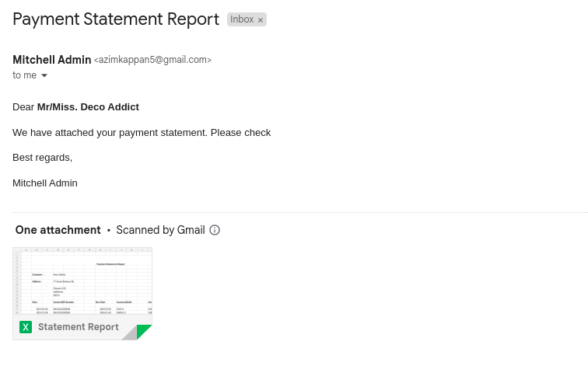Click the 'Statement Report' attachment filename

tap(79, 327)
